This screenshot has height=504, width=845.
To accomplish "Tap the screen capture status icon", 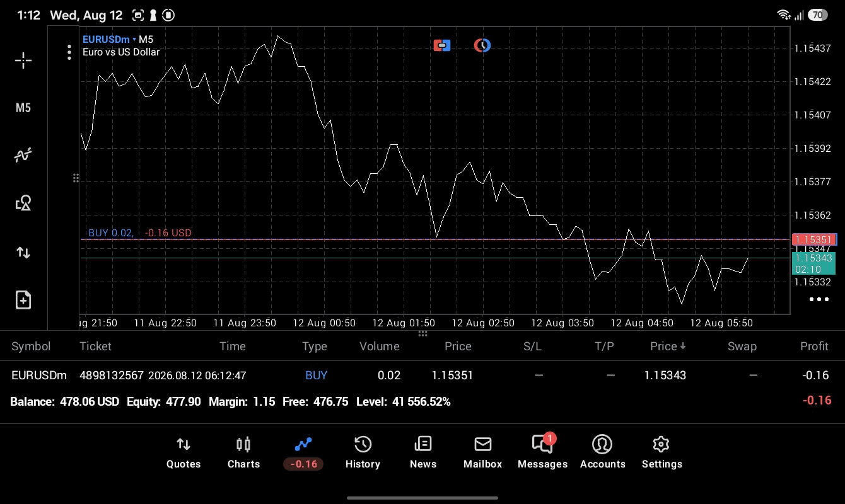I will tap(138, 15).
